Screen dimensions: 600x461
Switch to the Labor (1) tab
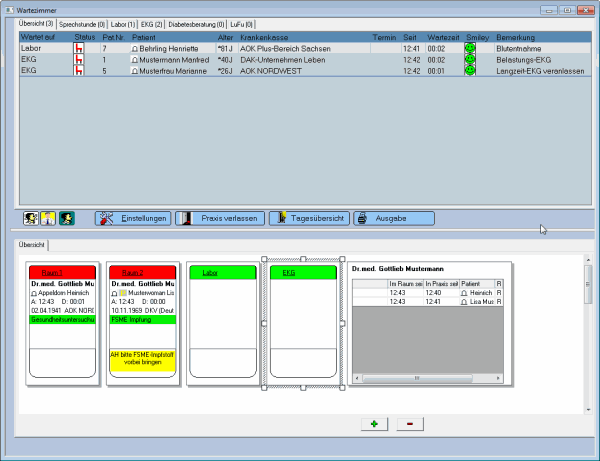[x=124, y=23]
